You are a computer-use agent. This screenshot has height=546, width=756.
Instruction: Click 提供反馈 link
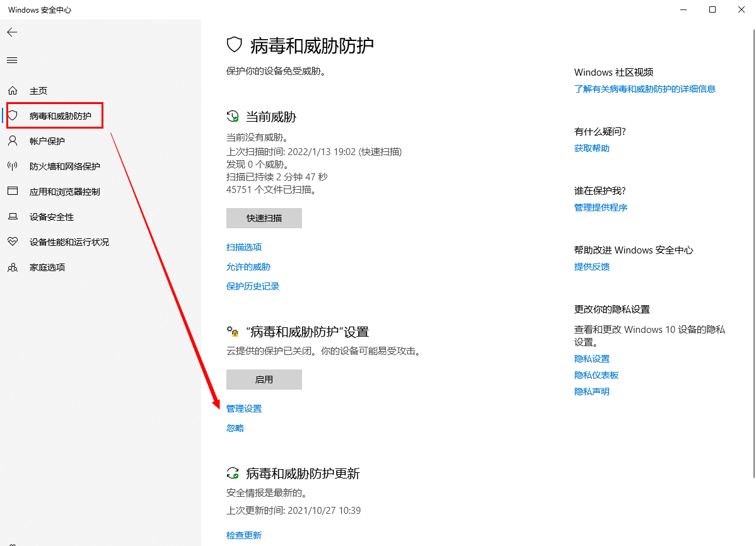pyautogui.click(x=591, y=267)
